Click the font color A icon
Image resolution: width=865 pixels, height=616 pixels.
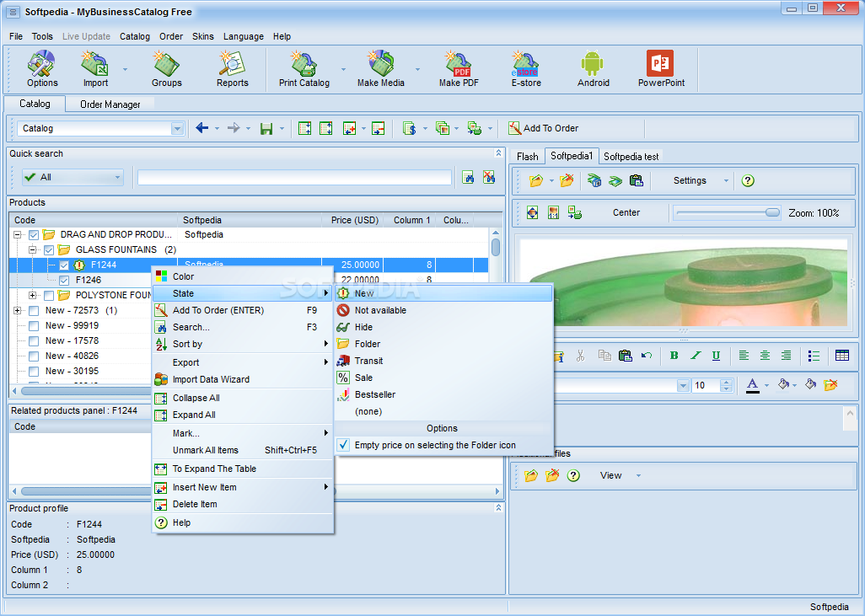coord(753,385)
